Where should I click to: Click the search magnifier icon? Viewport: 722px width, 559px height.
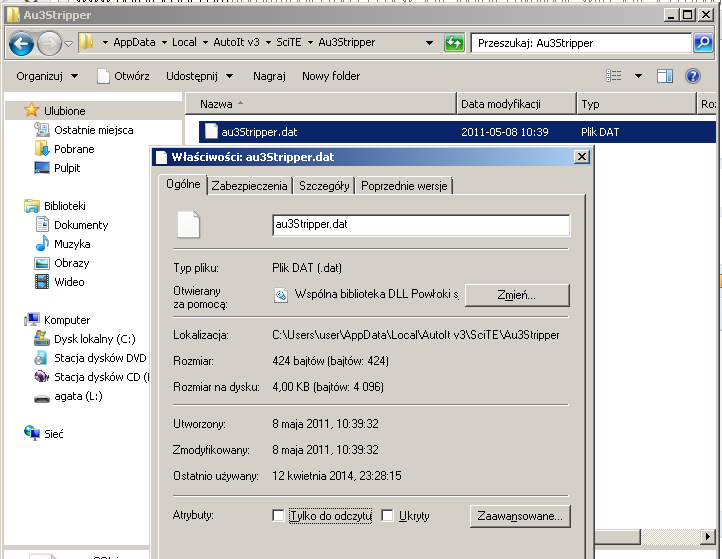click(703, 43)
